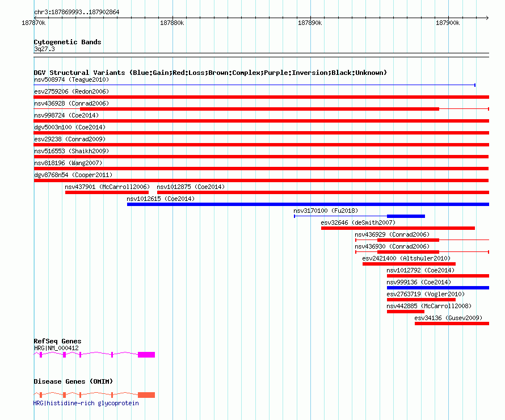505x420 pixels.
Task: Select the esv2759206 (Redon2006) variant label
Action: click(x=71, y=91)
